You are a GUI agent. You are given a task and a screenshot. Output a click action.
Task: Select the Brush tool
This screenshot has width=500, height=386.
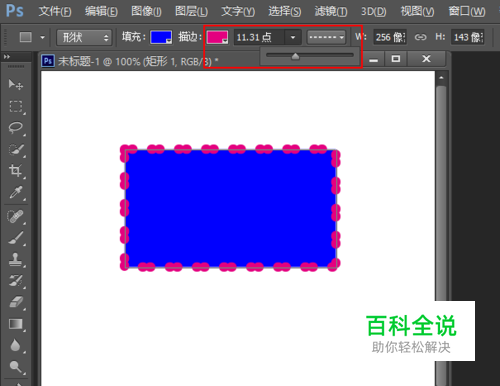(x=16, y=238)
